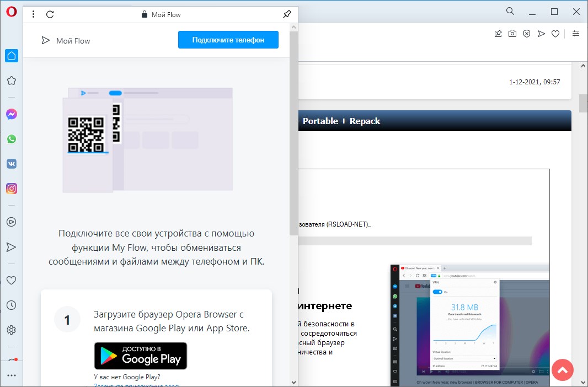Take a snapshot with the camera icon
Image resolution: width=588 pixels, height=387 pixels.
(x=512, y=34)
